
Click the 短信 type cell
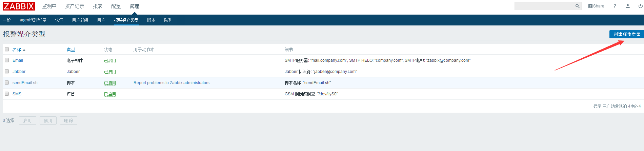click(71, 94)
